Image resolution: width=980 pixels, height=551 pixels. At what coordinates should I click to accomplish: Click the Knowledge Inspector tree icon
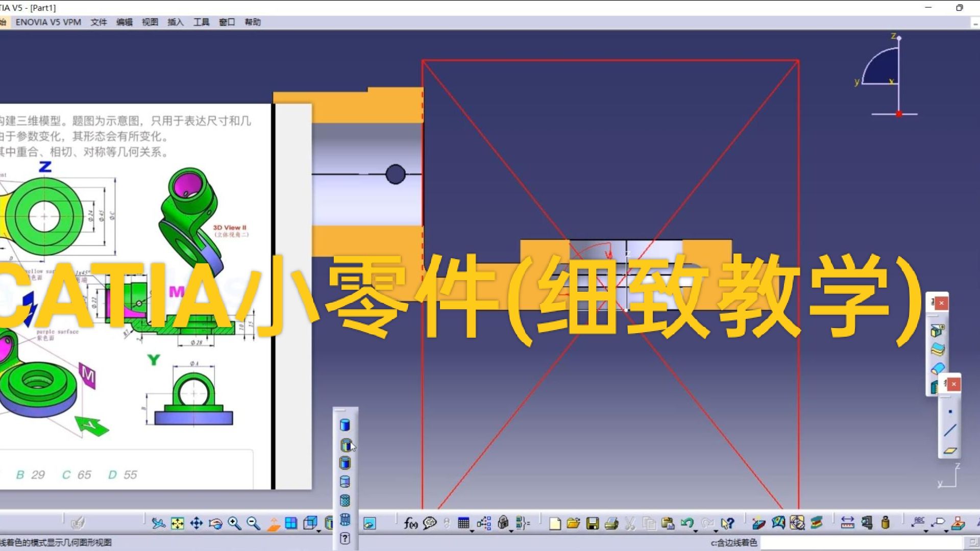[484, 523]
